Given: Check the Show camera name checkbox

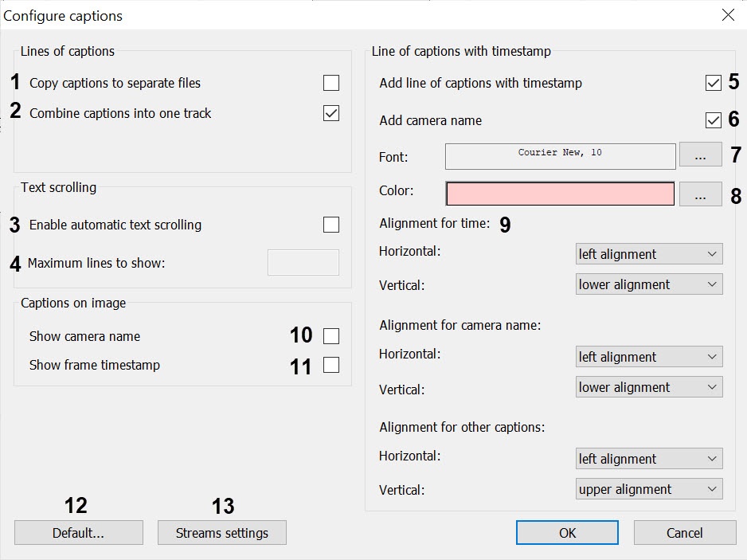Looking at the screenshot, I should 331,336.
